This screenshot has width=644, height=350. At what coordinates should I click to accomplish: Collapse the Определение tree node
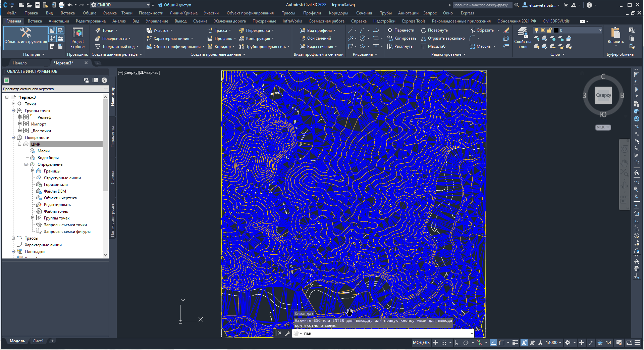point(26,164)
